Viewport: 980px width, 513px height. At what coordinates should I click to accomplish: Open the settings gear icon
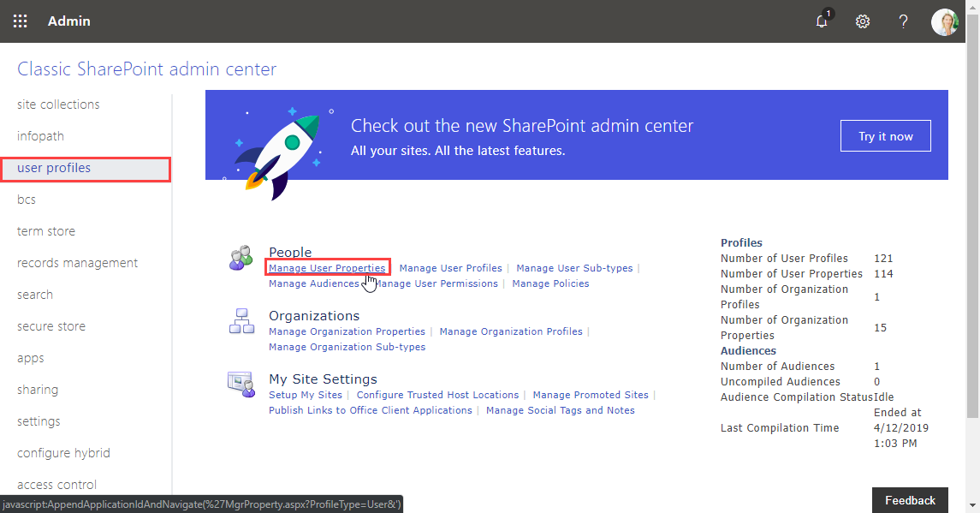[863, 21]
